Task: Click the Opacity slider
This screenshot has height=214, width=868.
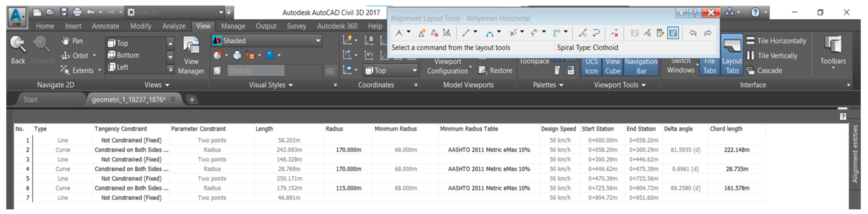Action: (255, 71)
